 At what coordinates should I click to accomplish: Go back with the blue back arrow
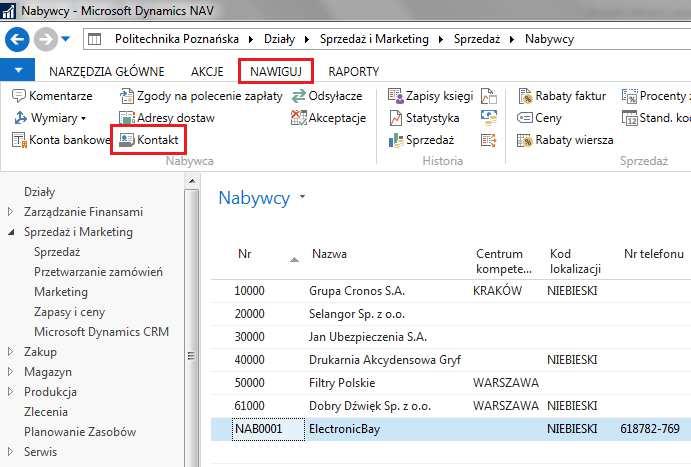[17, 39]
